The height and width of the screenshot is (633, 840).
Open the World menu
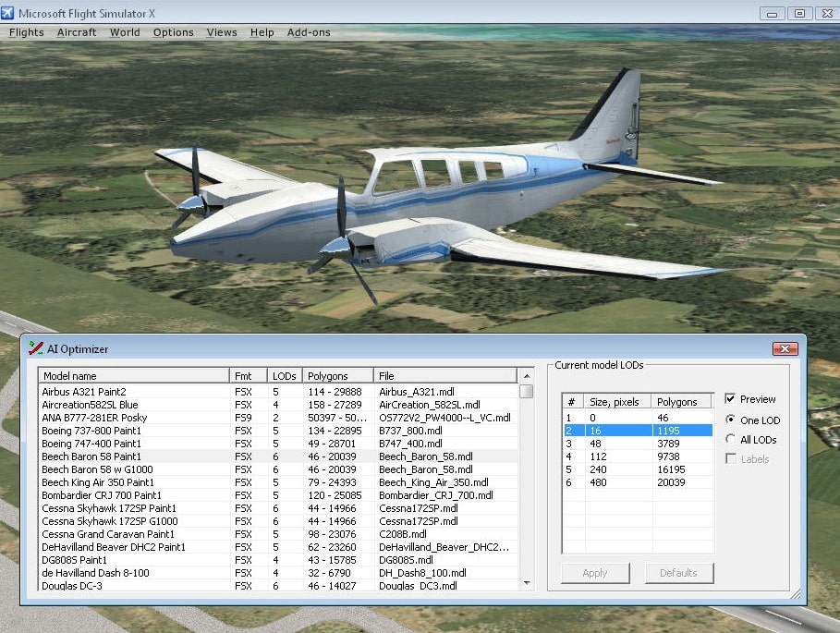[x=125, y=32]
